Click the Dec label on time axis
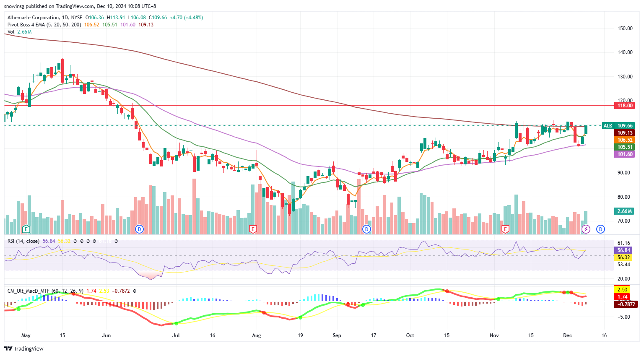This screenshot has width=644, height=356. pos(568,335)
